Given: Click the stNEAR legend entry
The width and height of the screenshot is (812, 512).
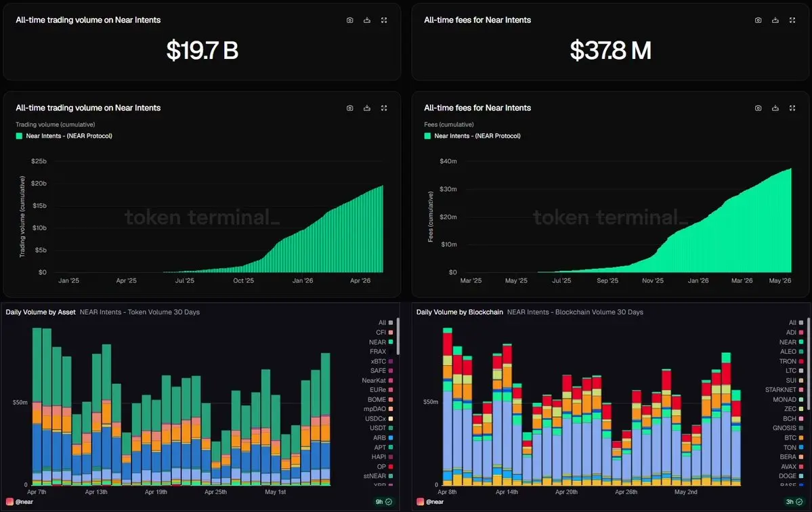Looking at the screenshot, I should point(378,476).
